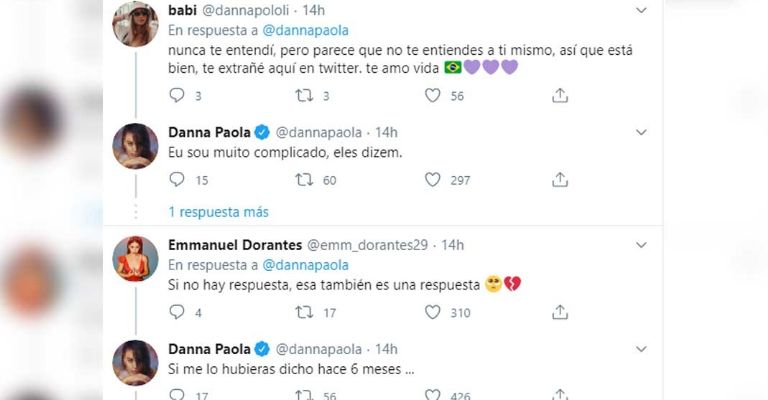Like Emmanuel Dorantes' tweet with 310 likes
768x400 pixels.
tap(432, 312)
